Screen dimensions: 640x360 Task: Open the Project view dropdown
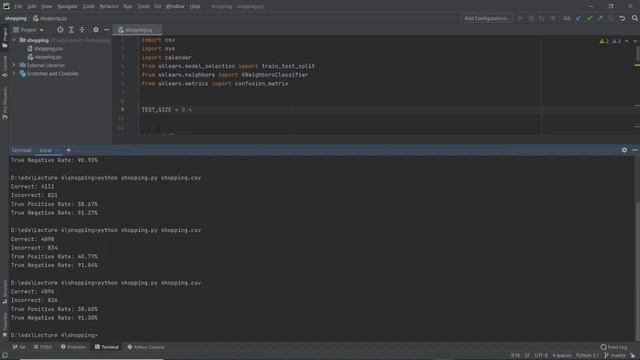[x=28, y=30]
